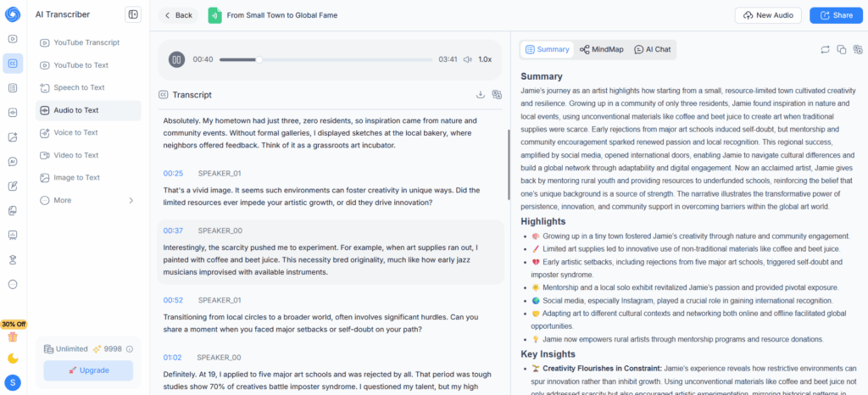Open YouTube Transcript tool
Viewport: 868px width, 395px height.
(88, 42)
